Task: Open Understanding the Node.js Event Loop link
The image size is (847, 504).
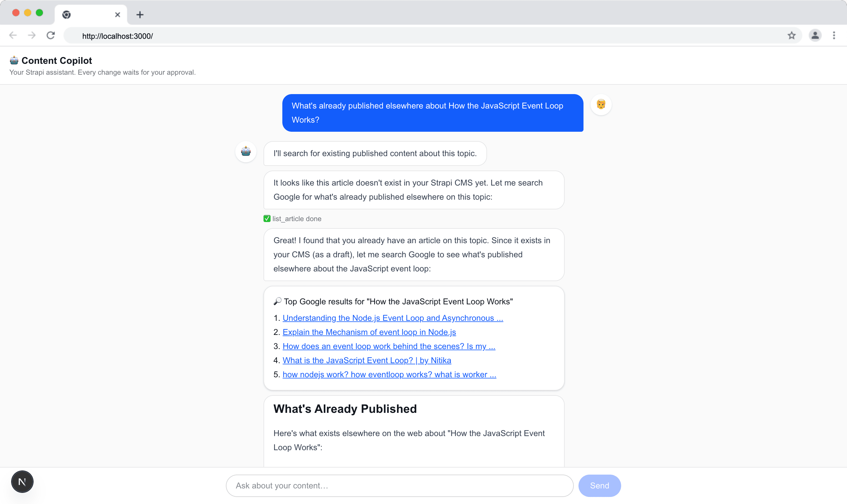Action: pyautogui.click(x=393, y=318)
